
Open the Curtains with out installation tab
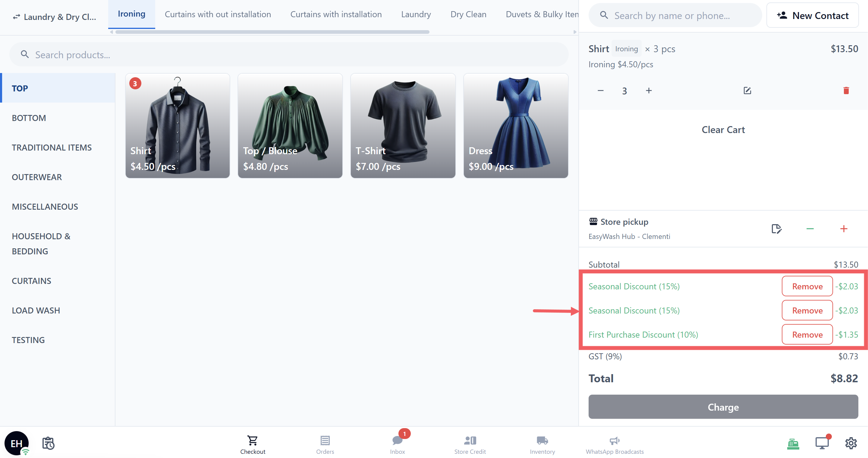(218, 14)
